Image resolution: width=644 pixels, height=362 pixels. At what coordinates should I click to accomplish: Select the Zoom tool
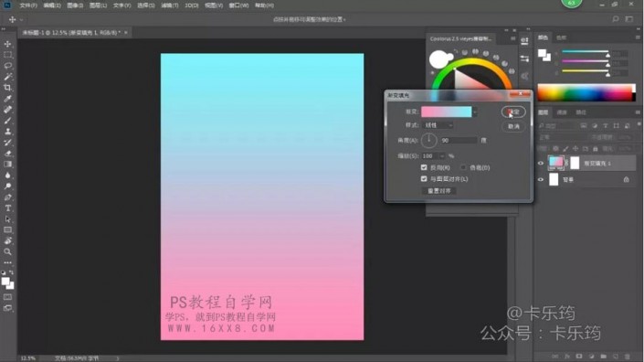tap(8, 252)
